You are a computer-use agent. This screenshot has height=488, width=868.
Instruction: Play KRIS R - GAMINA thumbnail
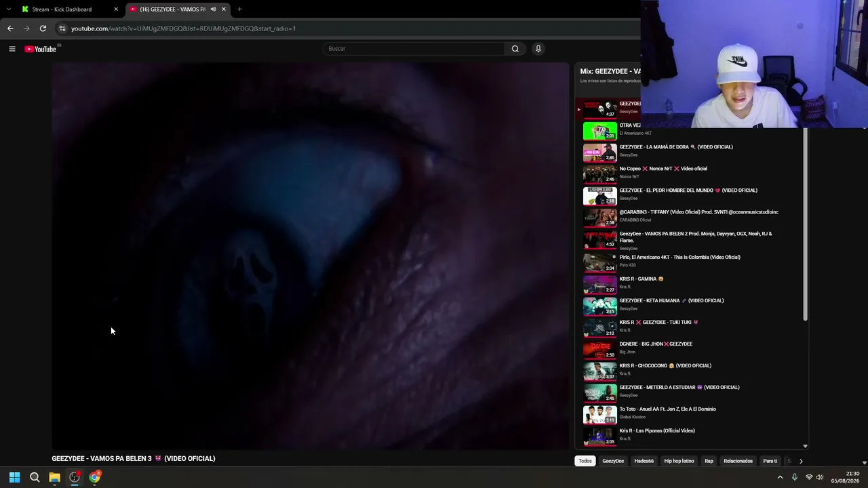(x=600, y=284)
